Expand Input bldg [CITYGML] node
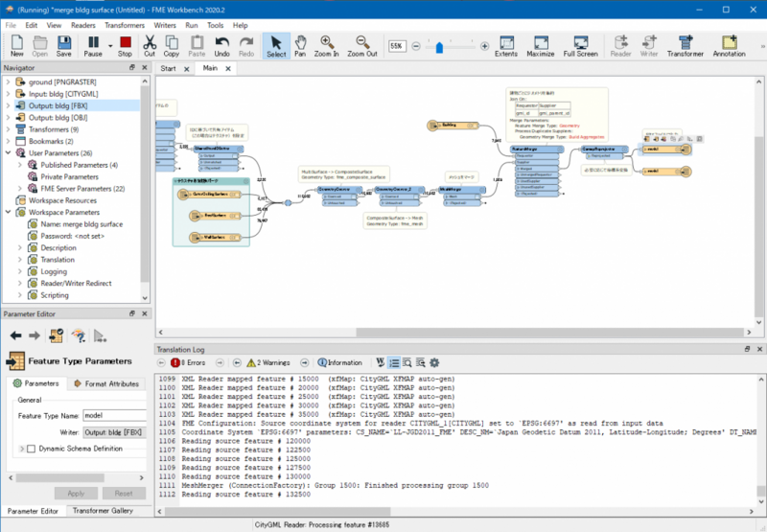This screenshot has width=767, height=532. tap(8, 93)
